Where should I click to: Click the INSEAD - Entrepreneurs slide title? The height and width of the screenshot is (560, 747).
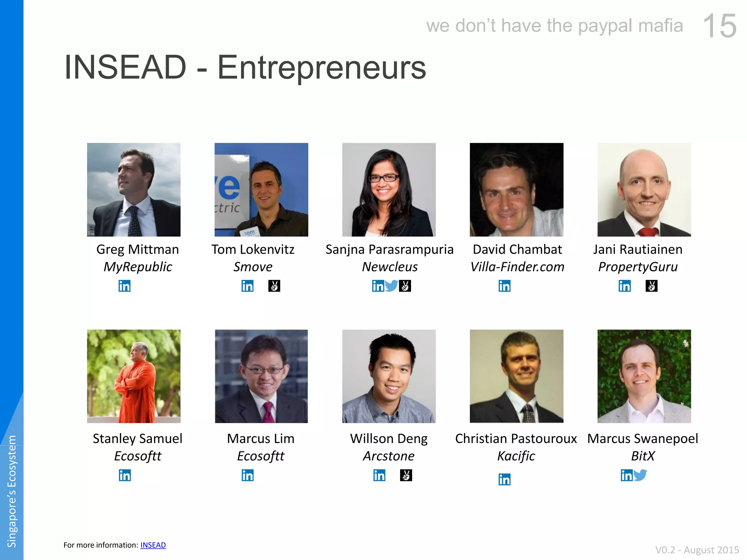(245, 67)
